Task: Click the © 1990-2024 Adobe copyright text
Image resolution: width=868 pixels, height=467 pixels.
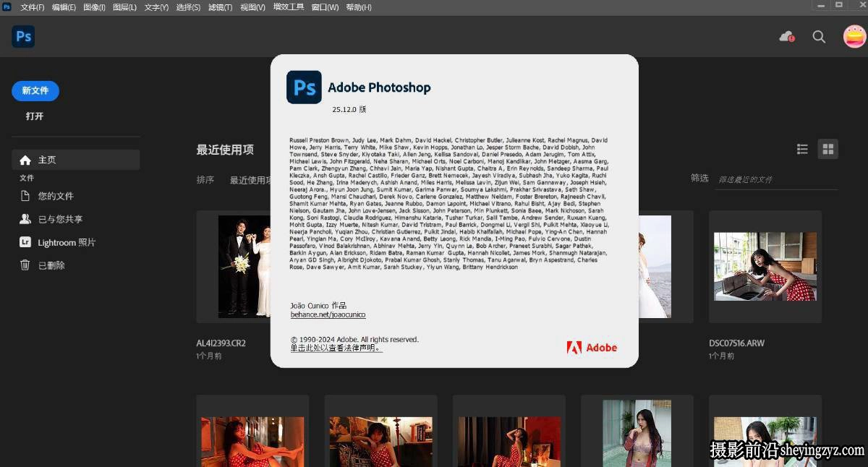Action: 354,339
